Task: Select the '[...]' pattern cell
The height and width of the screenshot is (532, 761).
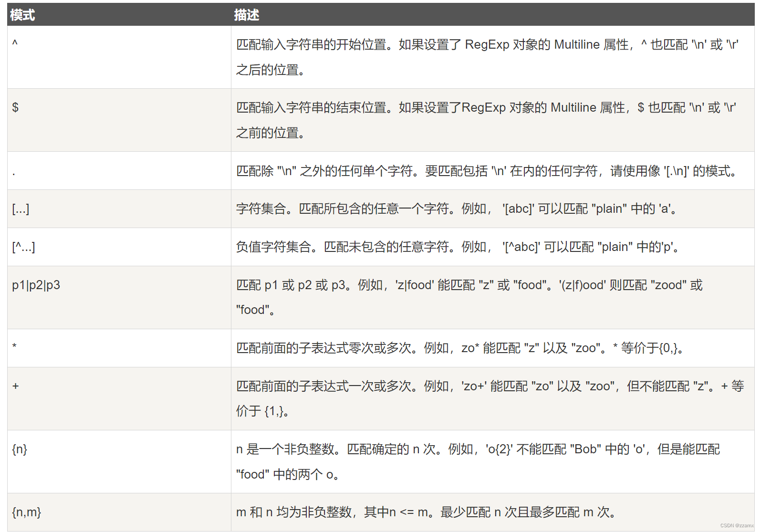Action: [x=119, y=209]
